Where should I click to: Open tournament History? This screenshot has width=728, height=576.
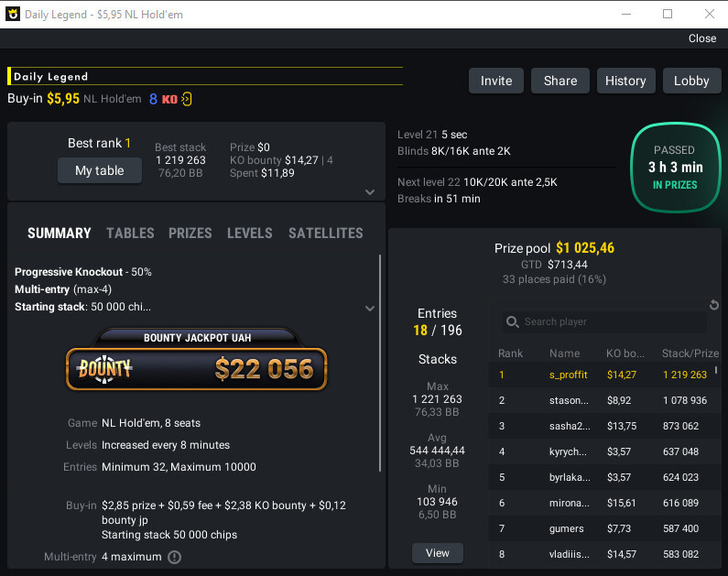pyautogui.click(x=625, y=81)
